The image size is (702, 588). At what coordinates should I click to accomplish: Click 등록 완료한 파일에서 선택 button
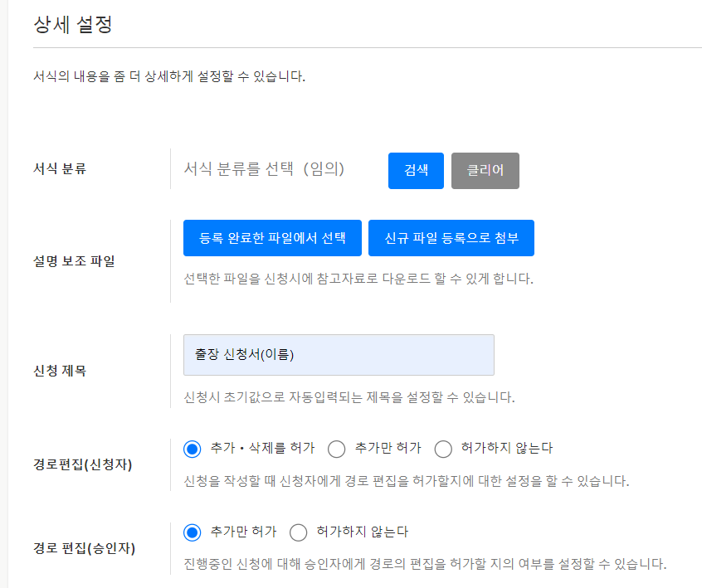click(x=272, y=238)
